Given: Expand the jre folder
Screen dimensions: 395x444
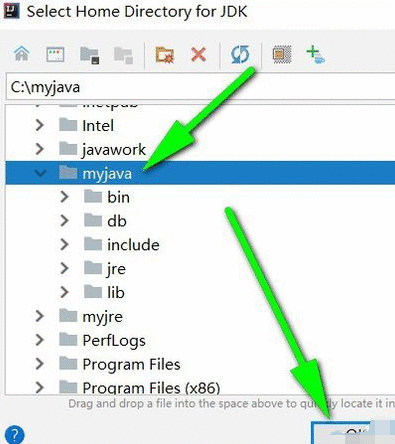Looking at the screenshot, I should coord(64,268).
